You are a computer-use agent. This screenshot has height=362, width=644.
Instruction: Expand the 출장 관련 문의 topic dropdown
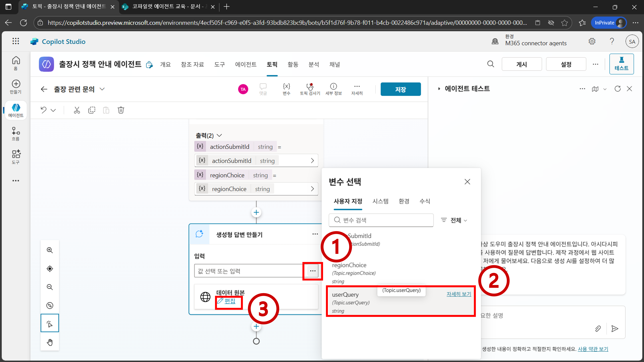(102, 89)
